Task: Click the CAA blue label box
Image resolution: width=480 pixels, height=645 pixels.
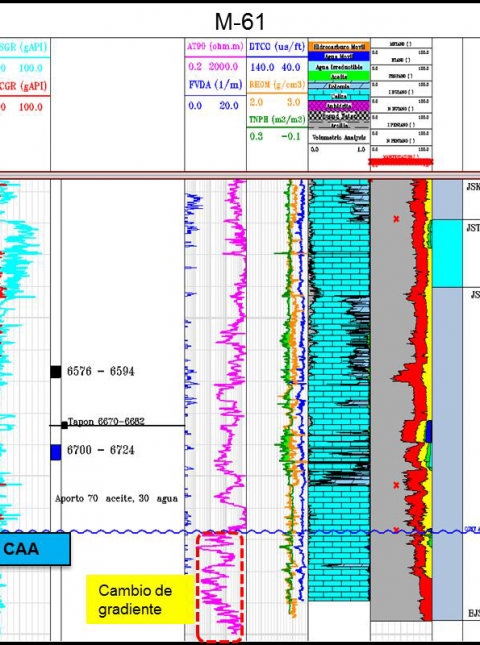Action: (x=35, y=549)
